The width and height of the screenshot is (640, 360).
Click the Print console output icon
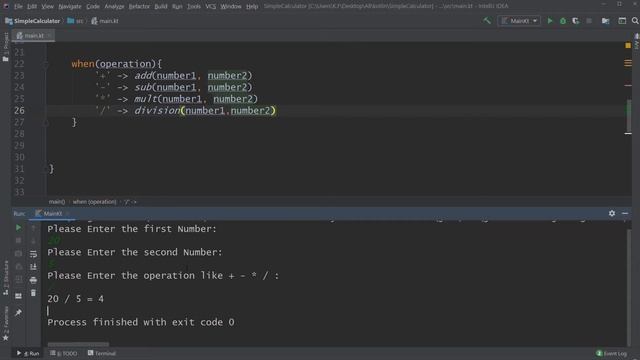(x=33, y=280)
